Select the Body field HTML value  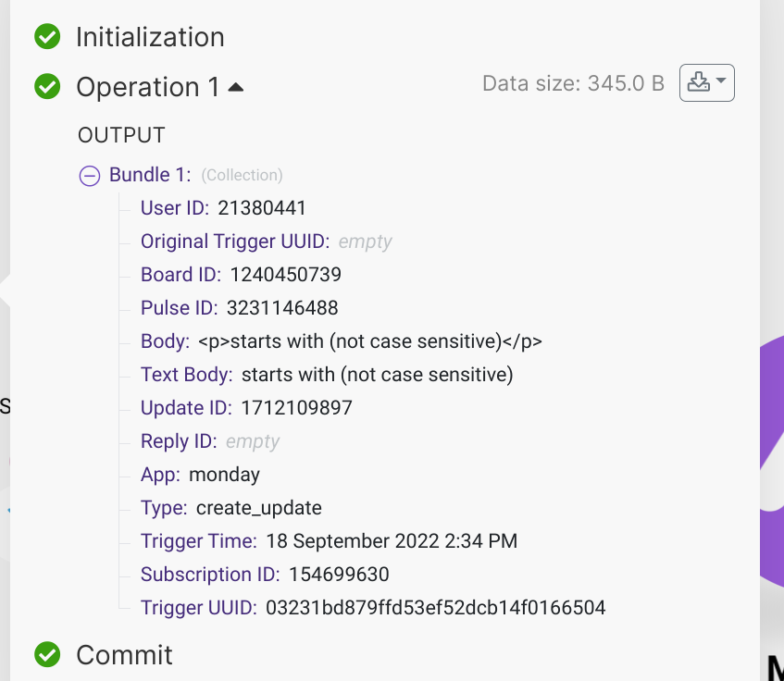coord(370,341)
